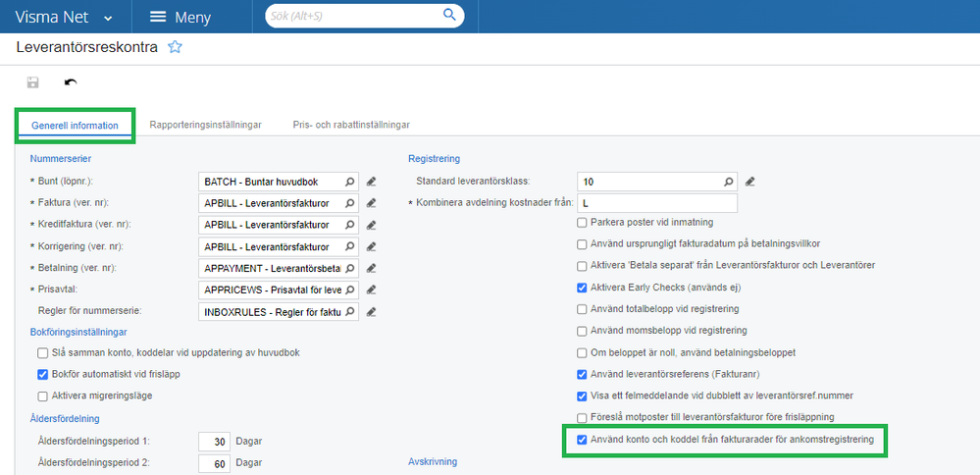Click Kombinera avdelning kostnader från field

(x=657, y=203)
